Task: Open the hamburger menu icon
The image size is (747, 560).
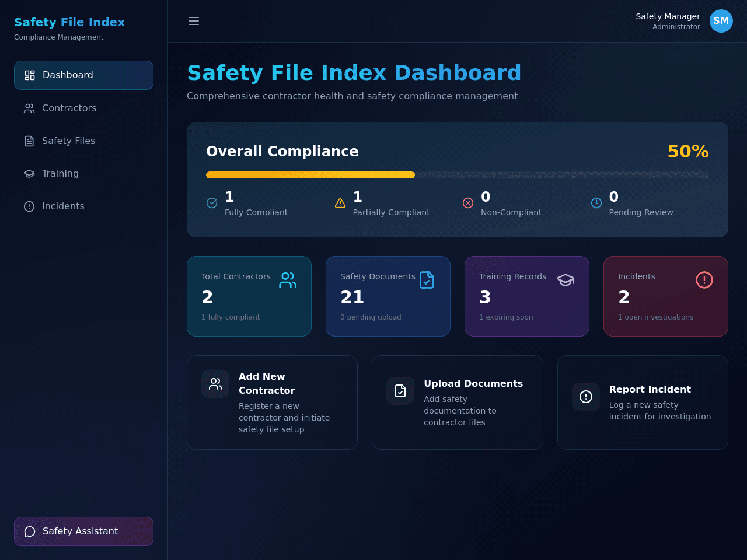Action: pyautogui.click(x=194, y=21)
